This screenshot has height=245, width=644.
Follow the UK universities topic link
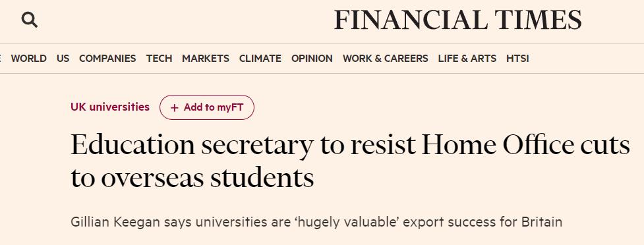[110, 107]
